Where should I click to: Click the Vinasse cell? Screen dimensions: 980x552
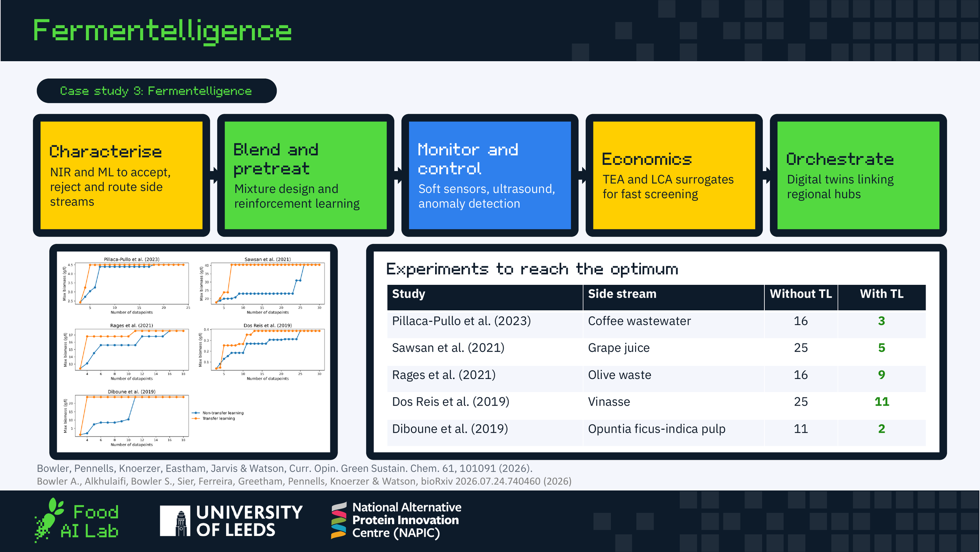(x=673, y=405)
